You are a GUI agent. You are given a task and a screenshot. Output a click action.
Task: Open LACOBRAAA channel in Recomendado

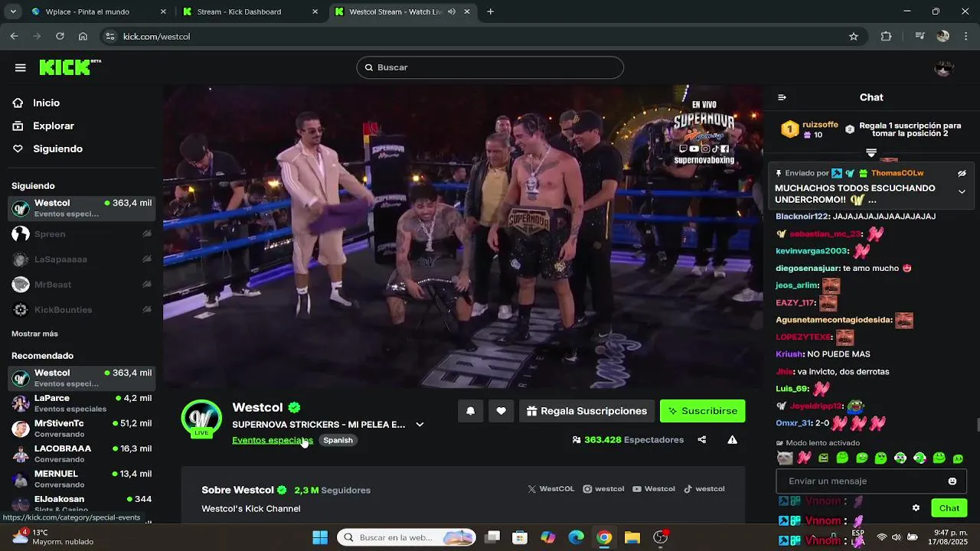click(82, 453)
